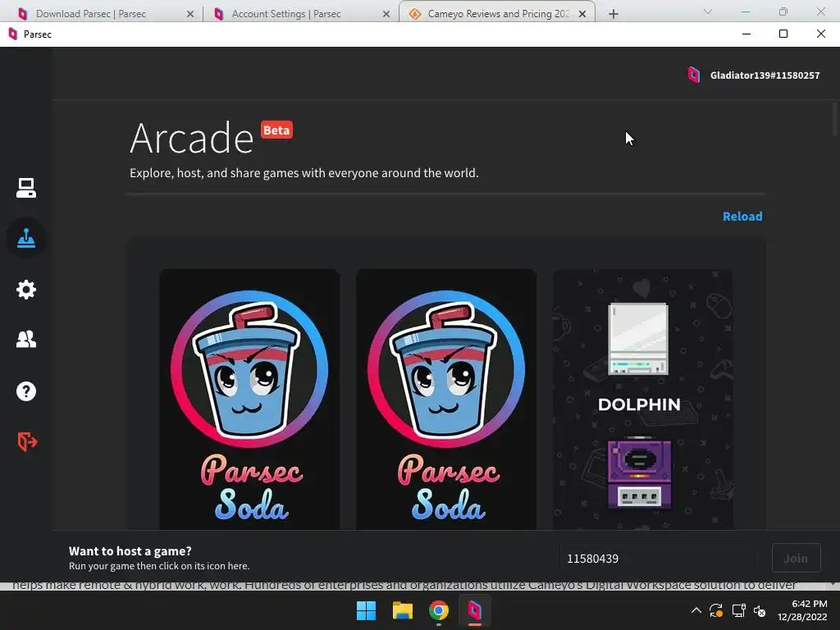Screen dimensions: 840x630
Task: Open the first Parsec Soda game card
Action: click(249, 399)
